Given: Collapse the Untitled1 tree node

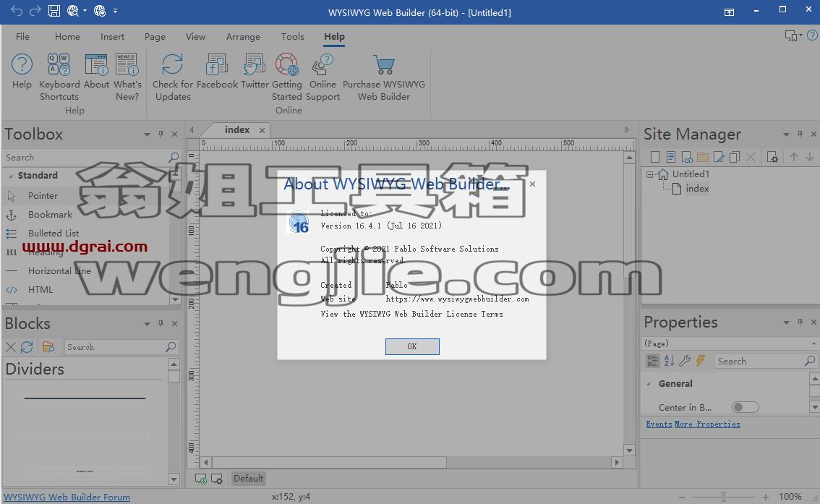Looking at the screenshot, I should pyautogui.click(x=649, y=174).
